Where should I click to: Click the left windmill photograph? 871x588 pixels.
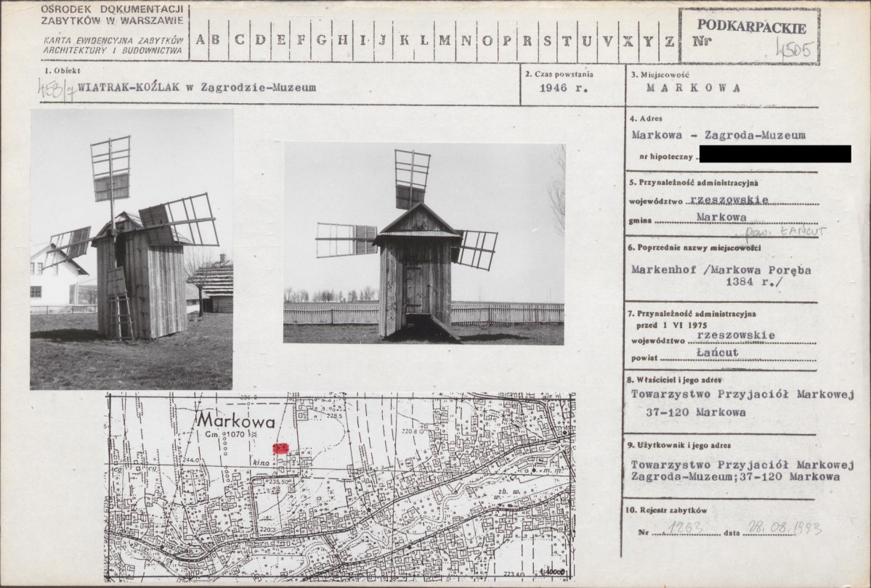[x=131, y=249]
